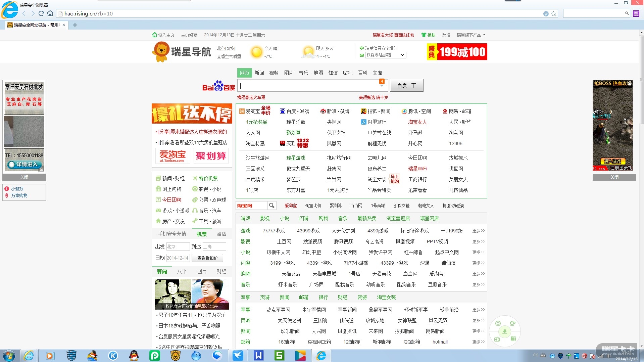
Task: Open the 京东 (1号店) link in site grid
Action: click(252, 190)
